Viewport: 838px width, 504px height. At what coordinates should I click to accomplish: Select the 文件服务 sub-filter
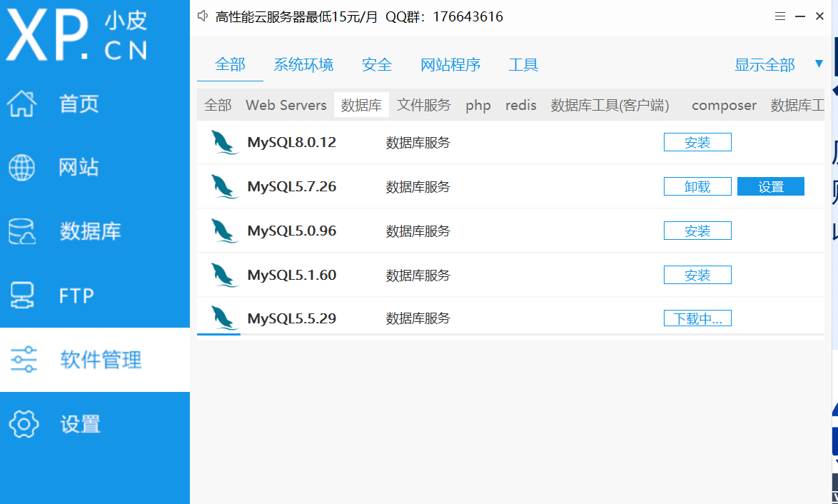[424, 105]
